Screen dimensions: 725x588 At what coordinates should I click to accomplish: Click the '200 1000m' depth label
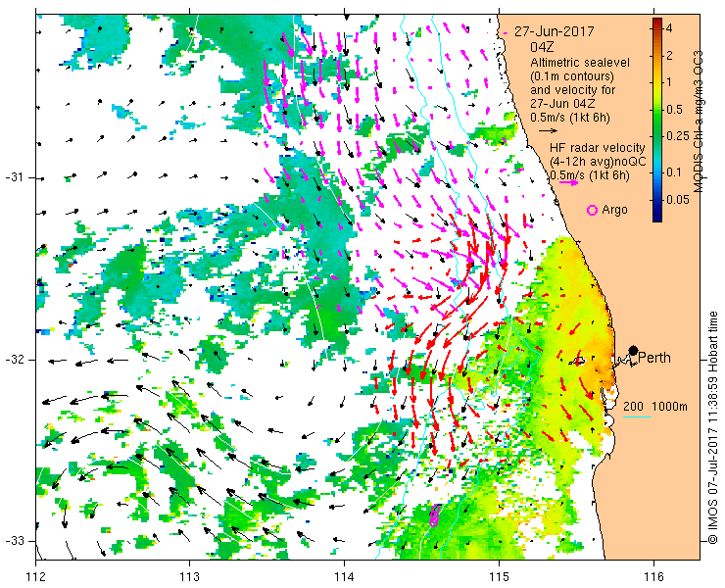(x=655, y=407)
